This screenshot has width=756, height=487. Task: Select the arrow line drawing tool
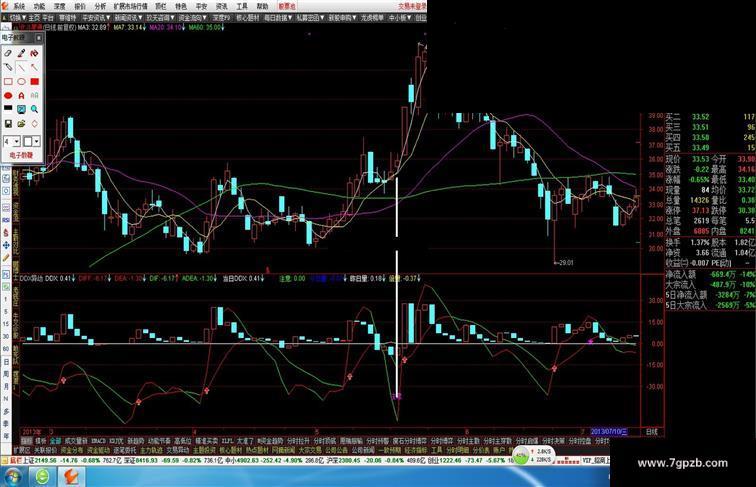pos(34,67)
